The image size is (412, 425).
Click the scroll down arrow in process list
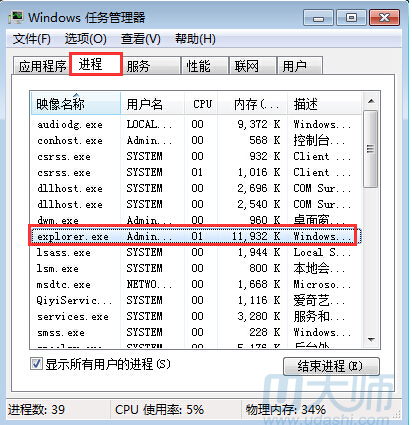point(371,340)
